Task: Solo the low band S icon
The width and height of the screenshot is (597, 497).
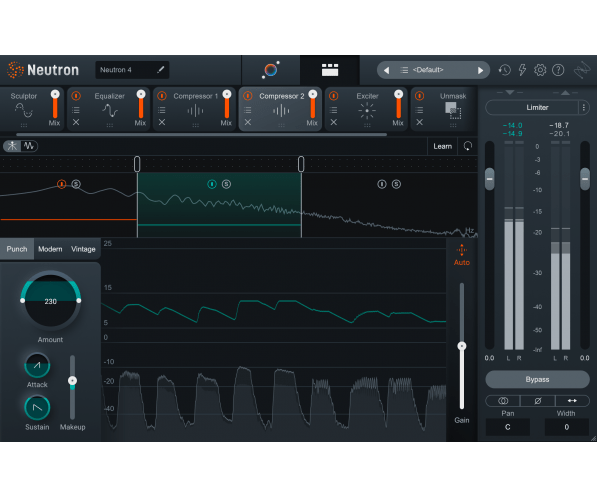Action: click(76, 184)
